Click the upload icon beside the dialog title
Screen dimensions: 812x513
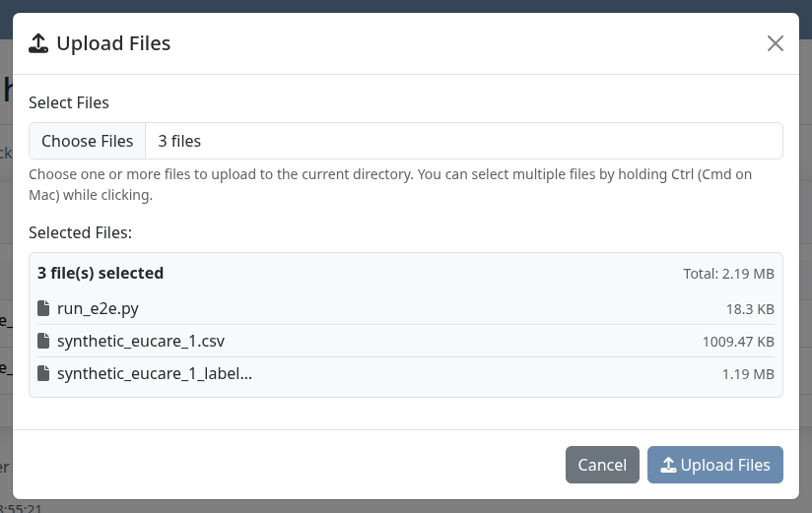(x=38, y=43)
